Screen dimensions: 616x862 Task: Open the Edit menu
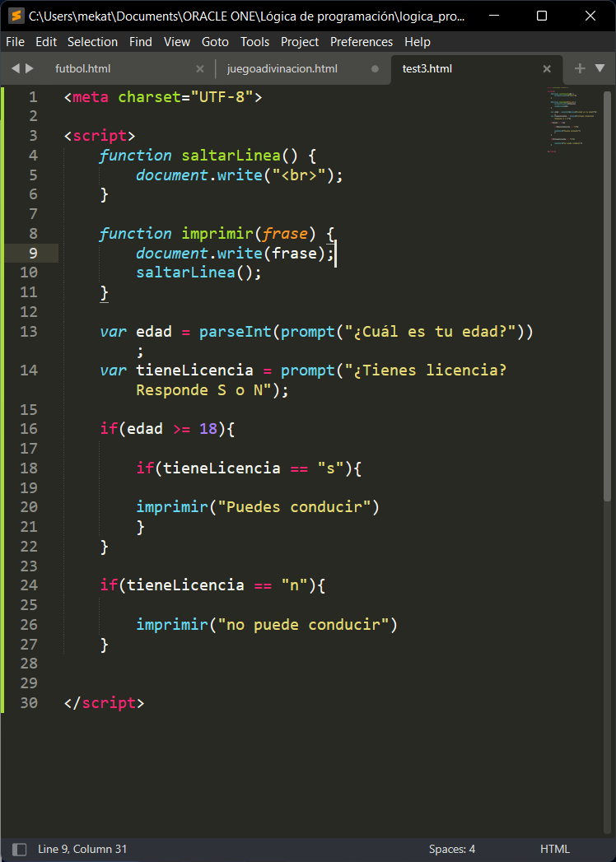click(x=46, y=42)
